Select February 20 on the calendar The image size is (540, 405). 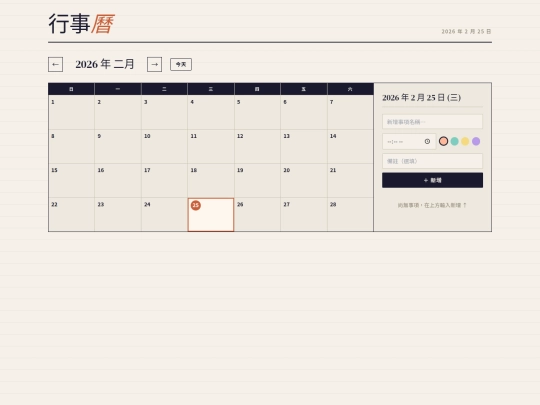(304, 180)
